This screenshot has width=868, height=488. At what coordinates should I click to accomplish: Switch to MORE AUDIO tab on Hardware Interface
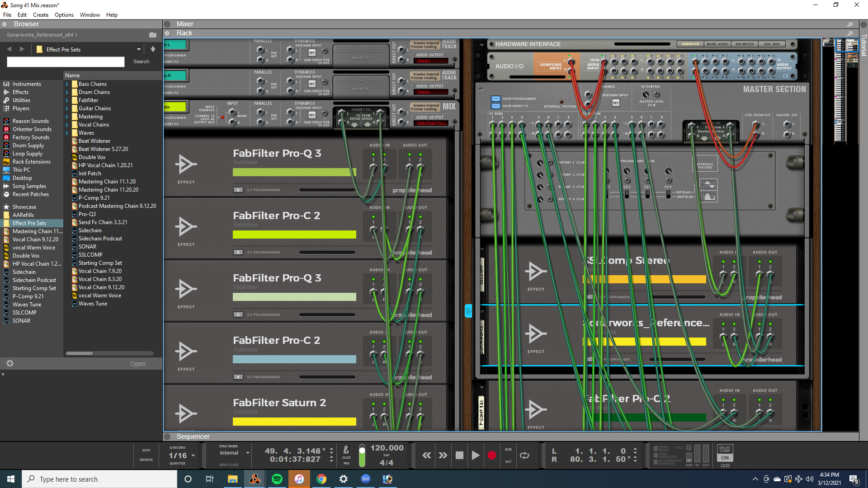tap(717, 44)
